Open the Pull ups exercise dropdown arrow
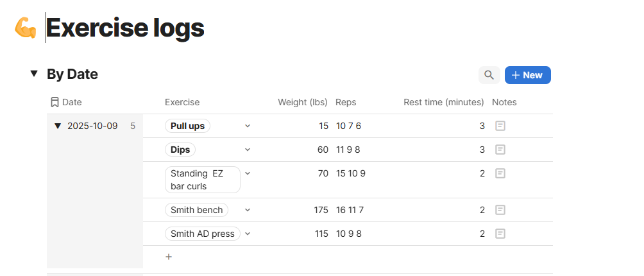The image size is (644, 276). point(248,126)
